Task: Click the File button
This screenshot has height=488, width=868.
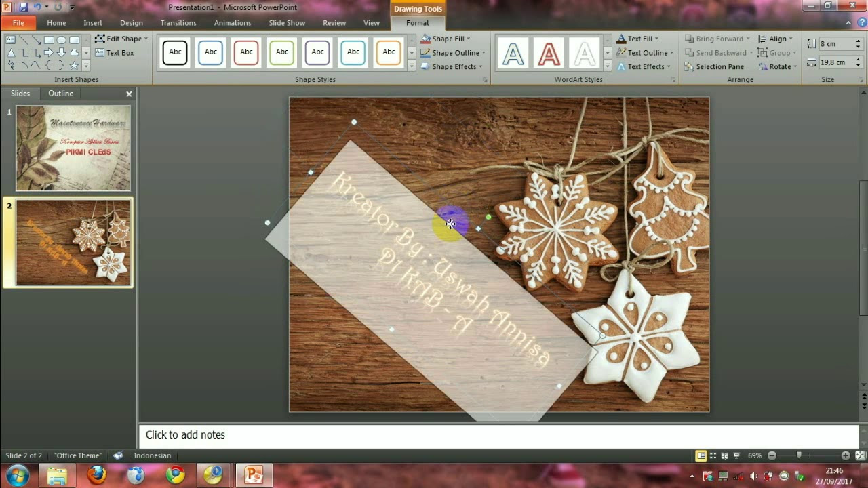Action: tap(18, 23)
